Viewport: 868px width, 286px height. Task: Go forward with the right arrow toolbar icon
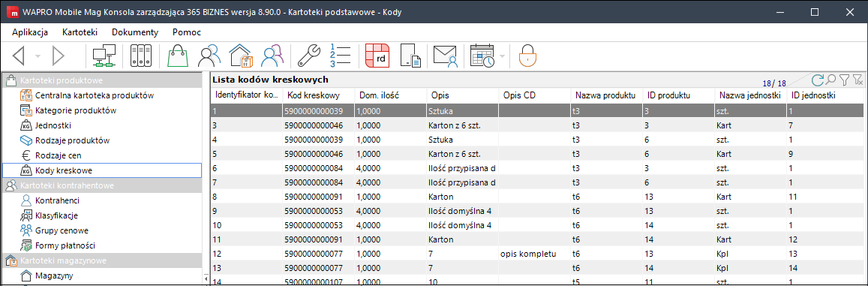pyautogui.click(x=59, y=56)
